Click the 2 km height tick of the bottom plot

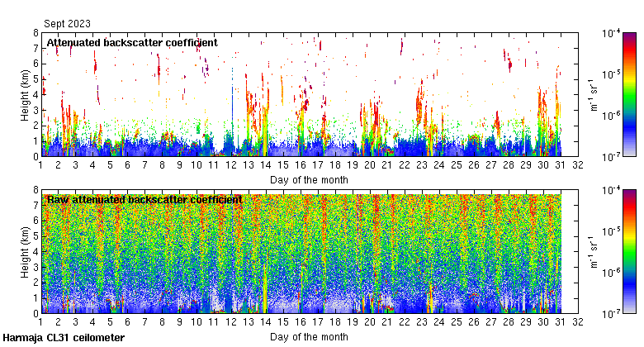pos(36,283)
